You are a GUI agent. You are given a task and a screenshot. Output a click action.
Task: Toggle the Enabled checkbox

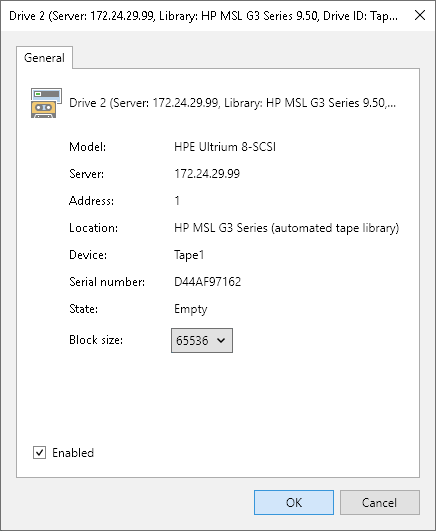[39, 452]
